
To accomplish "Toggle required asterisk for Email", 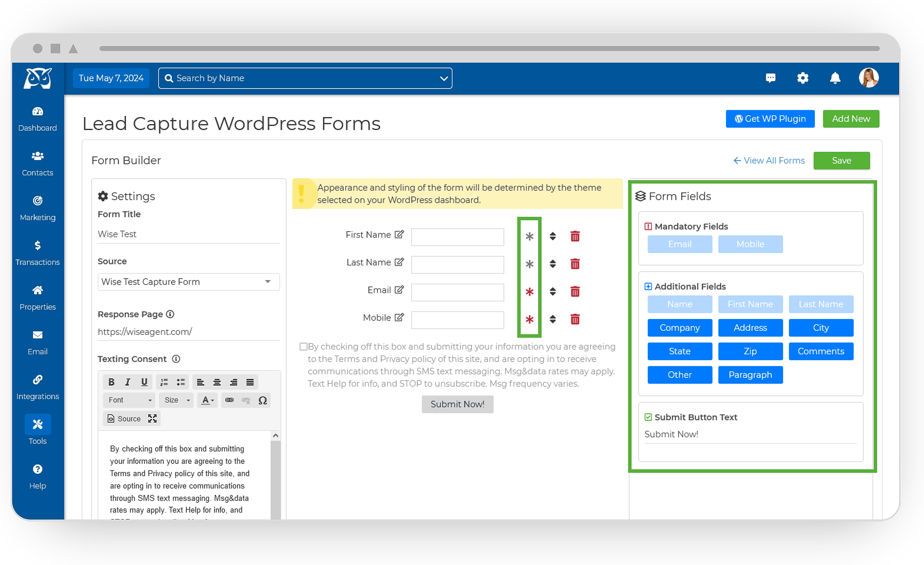I will point(529,292).
